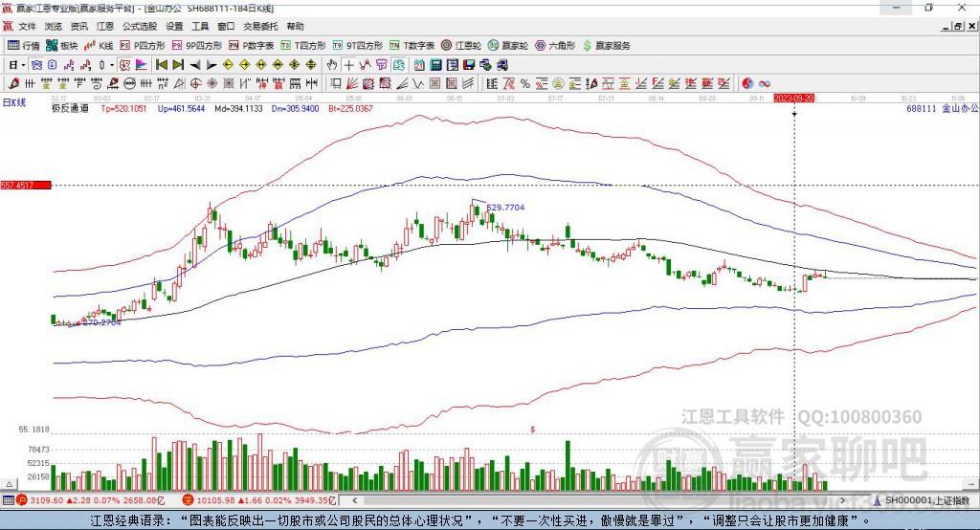
Task: Open the 板块 sector view
Action: coord(62,46)
